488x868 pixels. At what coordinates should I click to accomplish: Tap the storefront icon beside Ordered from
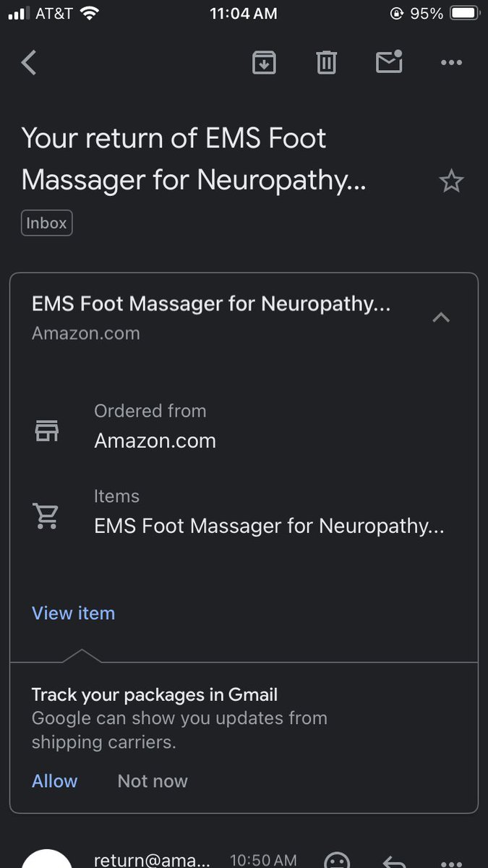click(x=47, y=431)
